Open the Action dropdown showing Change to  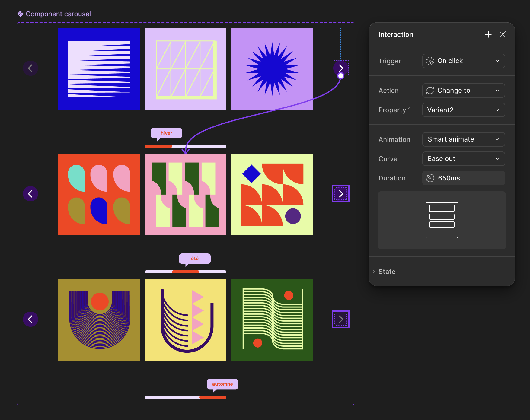463,91
